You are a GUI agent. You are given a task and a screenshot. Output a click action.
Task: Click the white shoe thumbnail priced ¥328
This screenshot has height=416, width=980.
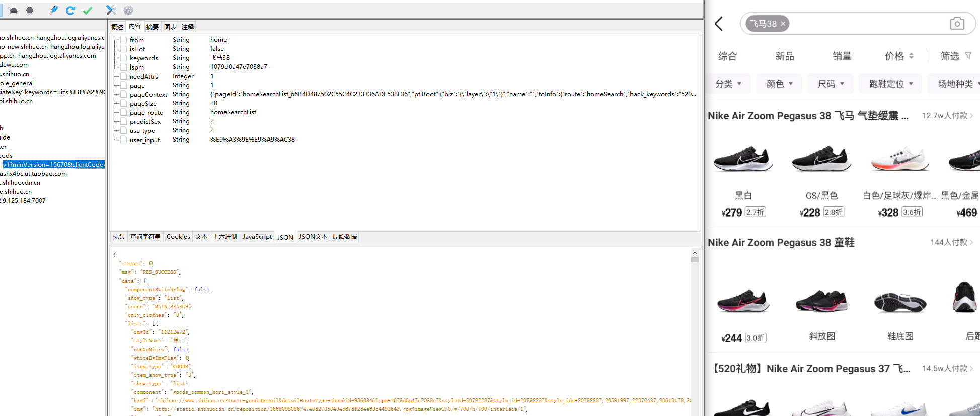(900, 159)
